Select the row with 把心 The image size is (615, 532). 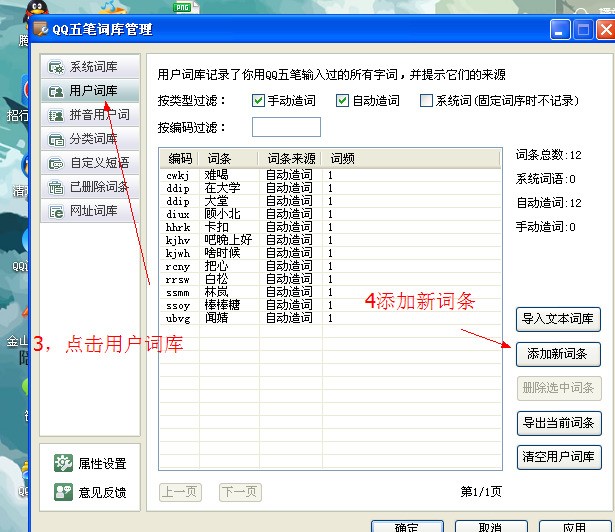(330, 266)
